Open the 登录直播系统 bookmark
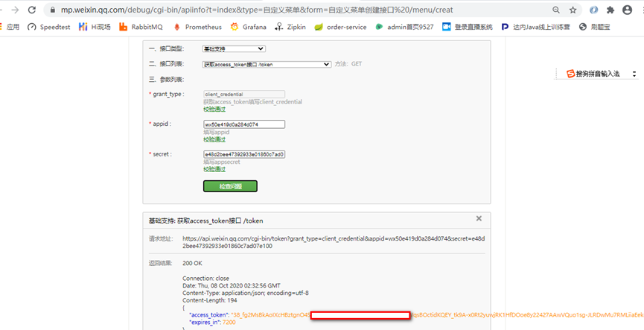This screenshot has height=330, width=644. (x=468, y=27)
